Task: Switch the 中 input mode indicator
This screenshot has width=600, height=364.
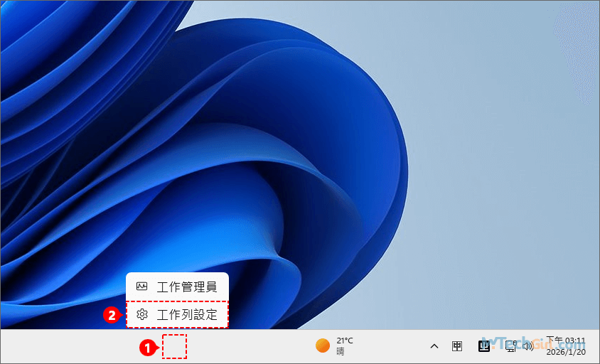Action: 457,346
